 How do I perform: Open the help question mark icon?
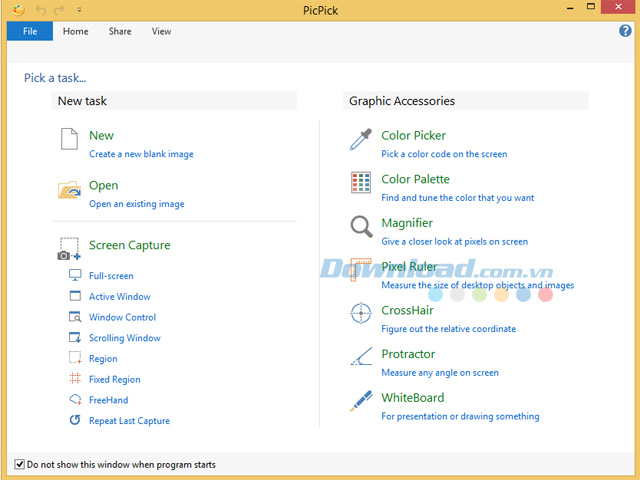(626, 31)
